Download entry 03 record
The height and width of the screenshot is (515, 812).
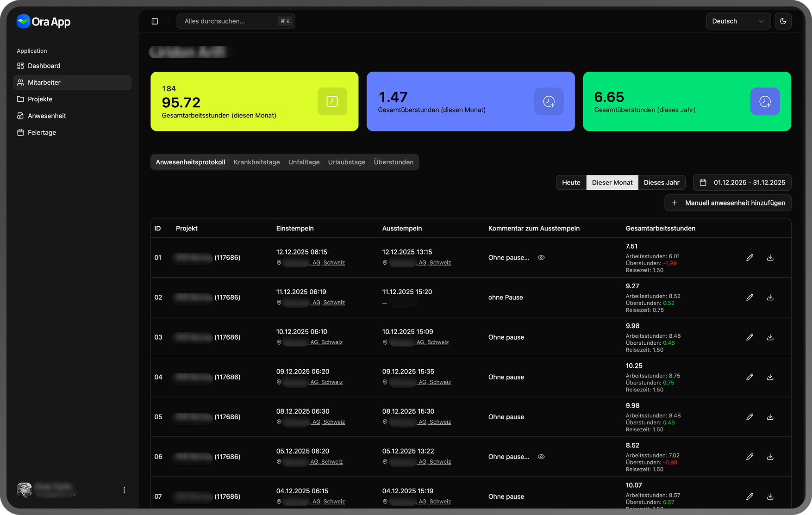[770, 337]
